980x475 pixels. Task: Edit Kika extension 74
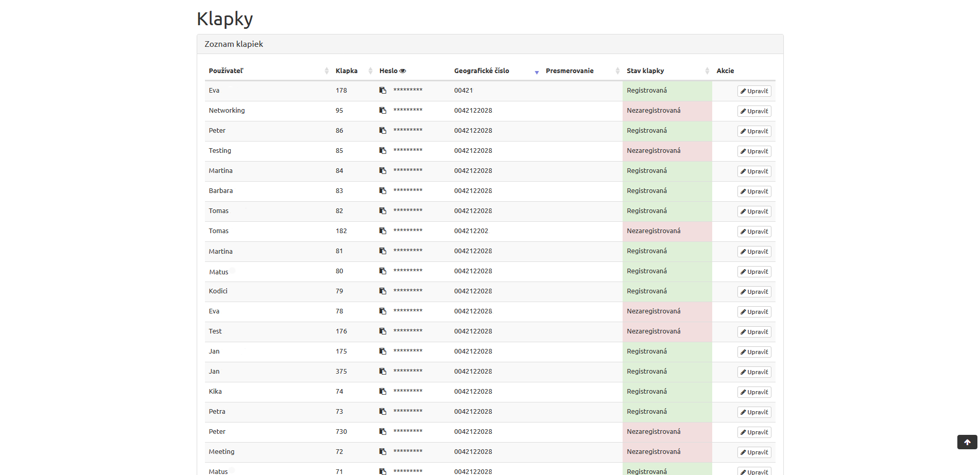[x=754, y=392]
